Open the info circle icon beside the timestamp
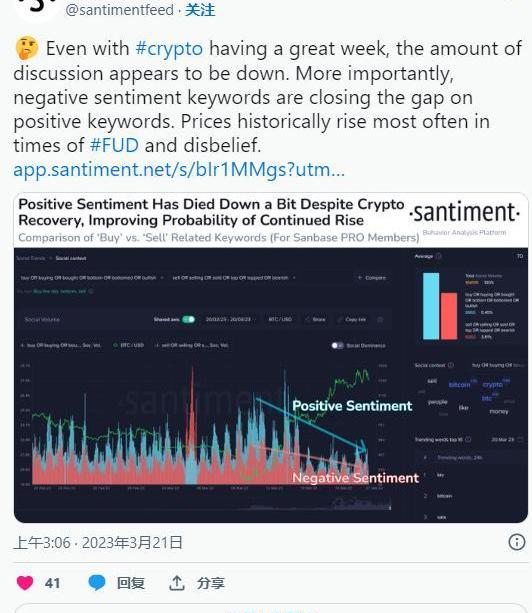This screenshot has width=532, height=613. click(x=517, y=542)
